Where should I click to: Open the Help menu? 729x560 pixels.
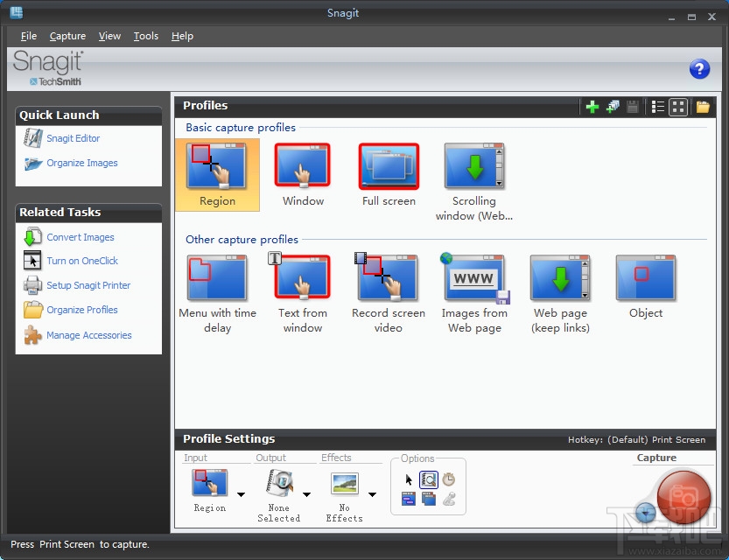coord(182,36)
